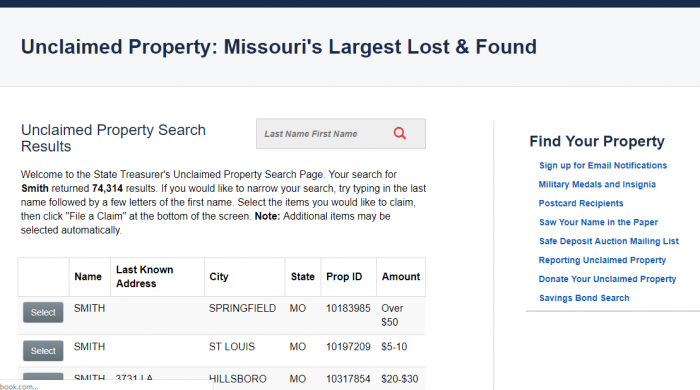Go to Reporting Unclaimed Property link
The height and width of the screenshot is (390, 700).
pos(602,260)
